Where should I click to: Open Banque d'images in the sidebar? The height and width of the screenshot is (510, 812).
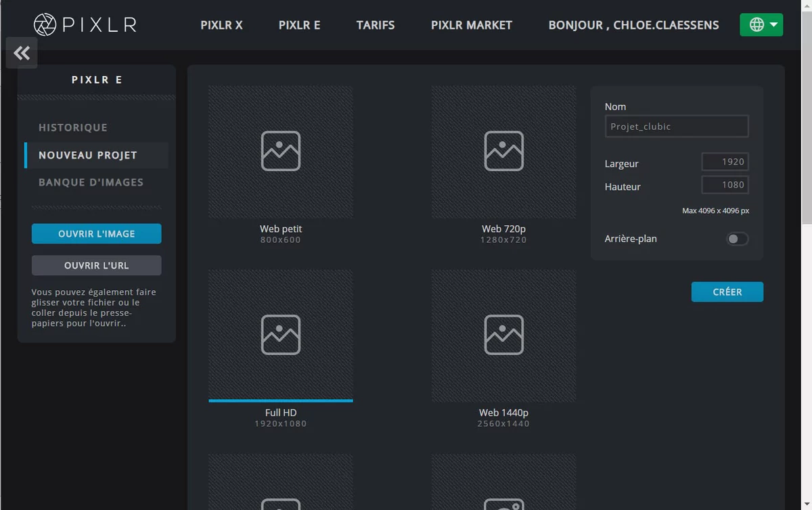pyautogui.click(x=91, y=182)
